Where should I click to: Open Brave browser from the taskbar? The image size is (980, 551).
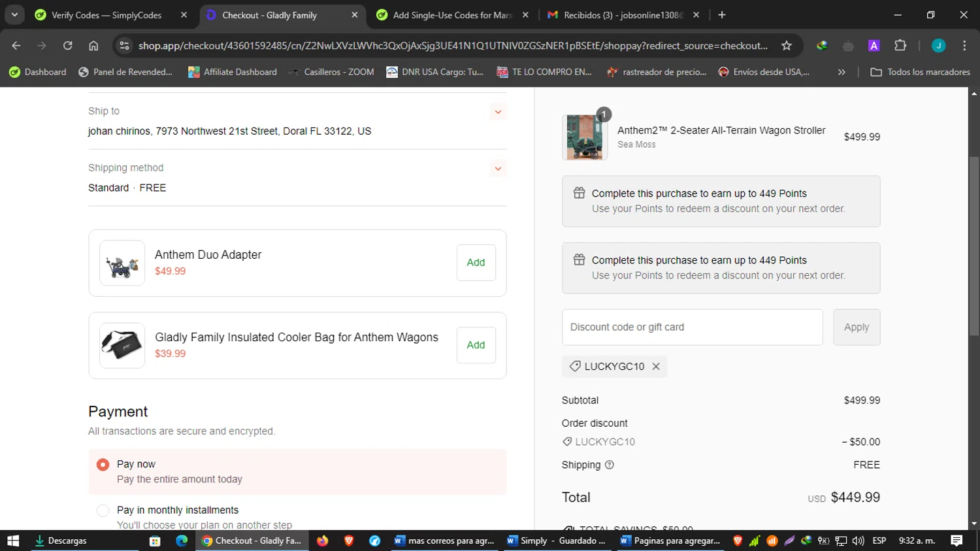349,541
